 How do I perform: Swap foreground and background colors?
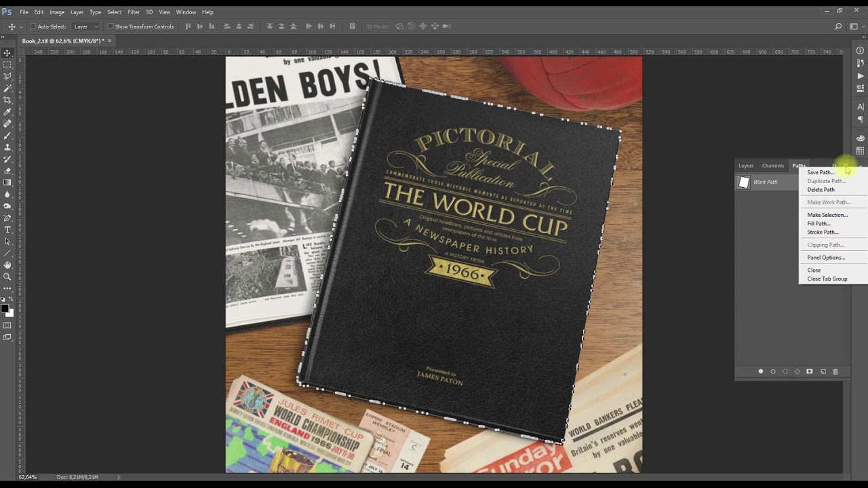[x=11, y=299]
